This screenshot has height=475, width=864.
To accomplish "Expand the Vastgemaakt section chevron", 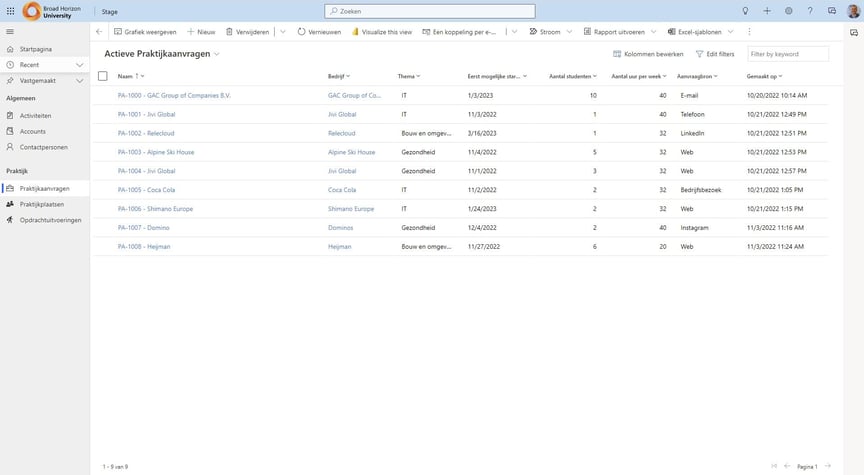I will (x=79, y=80).
